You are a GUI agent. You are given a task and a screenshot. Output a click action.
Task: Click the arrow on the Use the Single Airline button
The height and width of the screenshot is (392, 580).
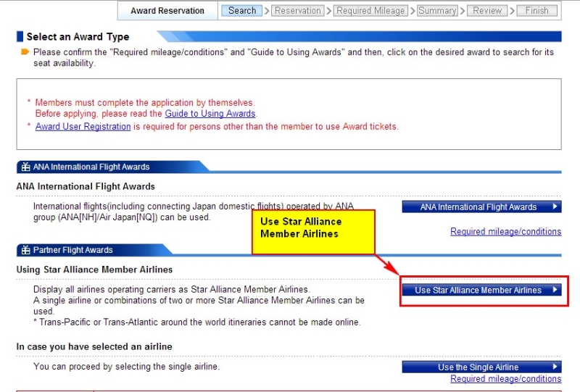point(555,367)
